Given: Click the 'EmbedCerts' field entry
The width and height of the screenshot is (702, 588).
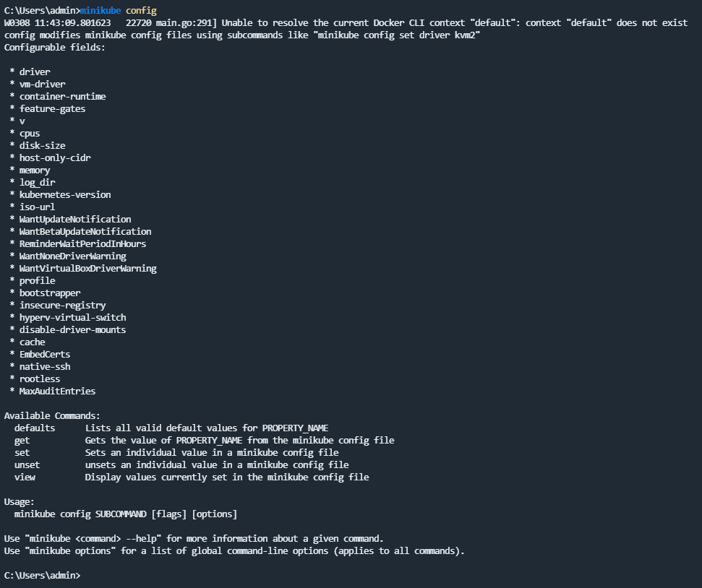Looking at the screenshot, I should click(45, 355).
